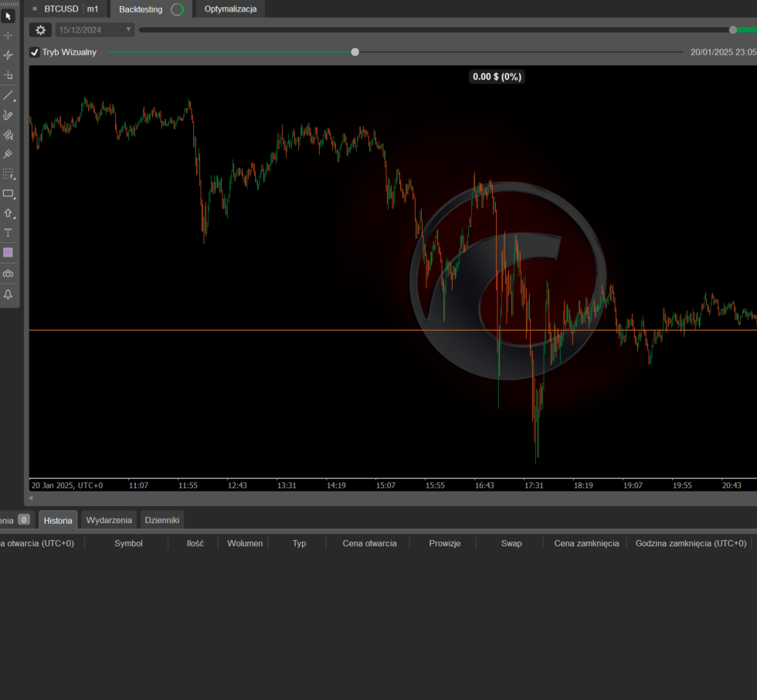Viewport: 757px width, 700px height.
Task: Open the Backtesting tab
Action: click(x=151, y=9)
